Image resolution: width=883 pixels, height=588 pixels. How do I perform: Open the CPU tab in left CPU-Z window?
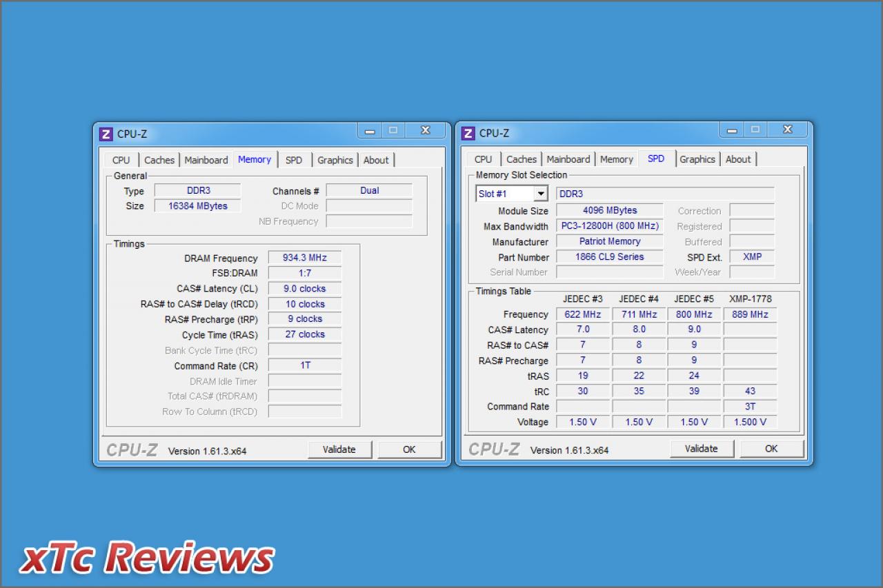[121, 160]
